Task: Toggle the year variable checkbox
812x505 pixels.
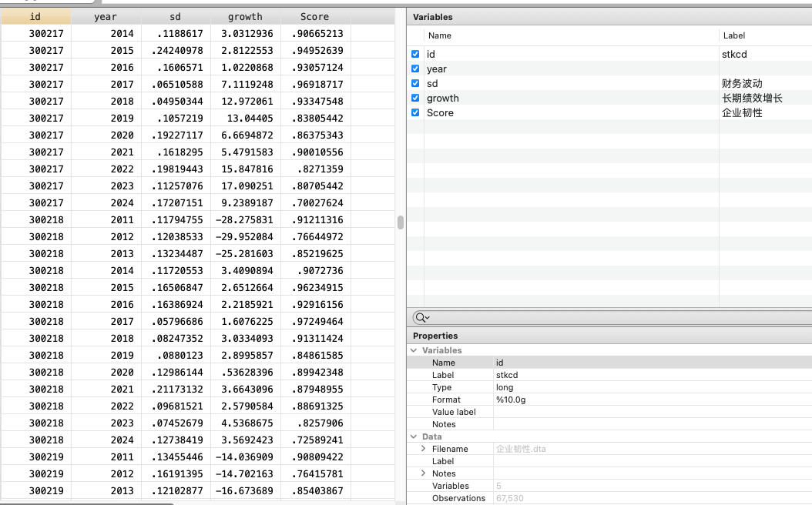Action: (x=415, y=69)
